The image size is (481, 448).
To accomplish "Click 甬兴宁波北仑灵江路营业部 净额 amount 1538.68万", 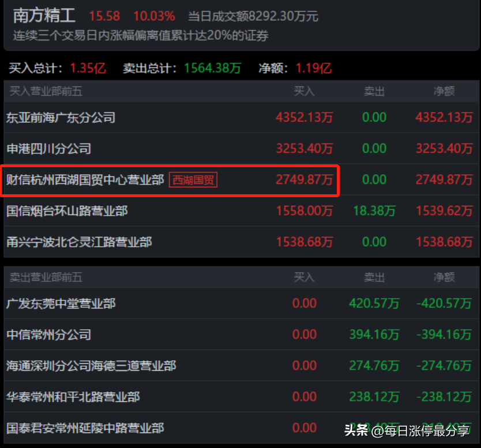I will [x=444, y=242].
